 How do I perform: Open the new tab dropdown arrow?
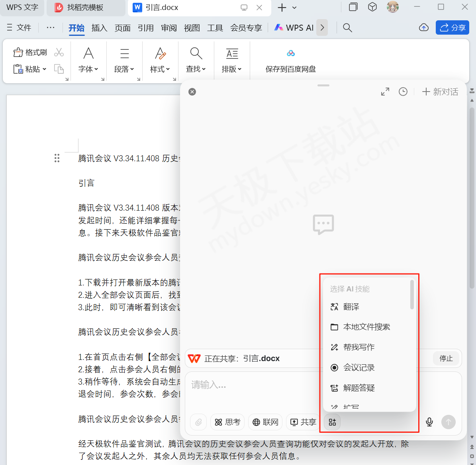pos(294,8)
